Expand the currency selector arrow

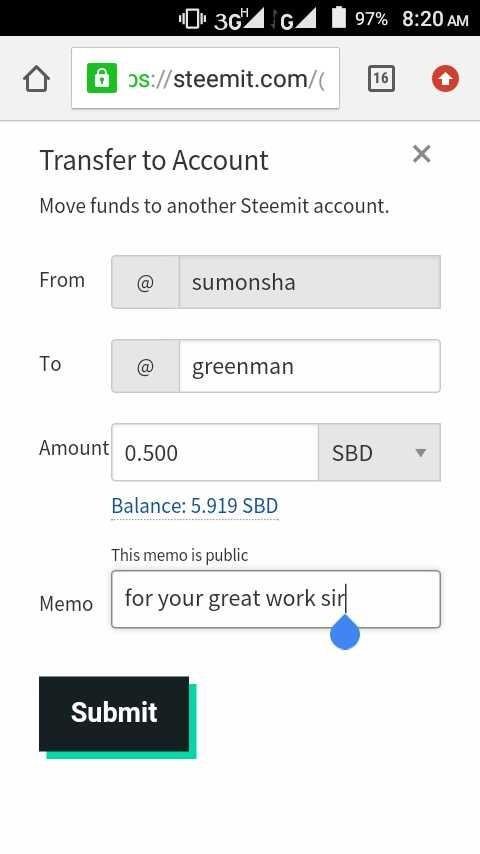coord(420,453)
